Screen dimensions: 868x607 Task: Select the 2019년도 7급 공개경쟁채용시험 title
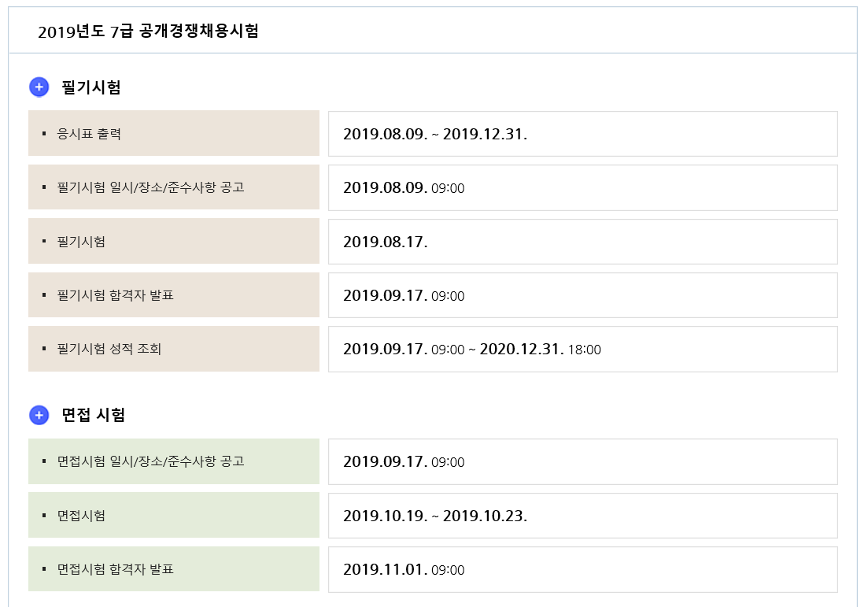(148, 31)
